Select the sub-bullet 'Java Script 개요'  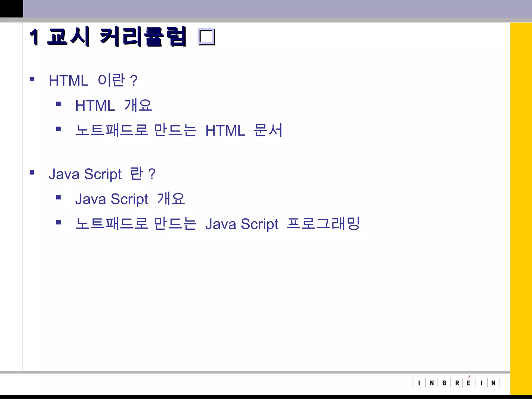pyautogui.click(x=130, y=199)
